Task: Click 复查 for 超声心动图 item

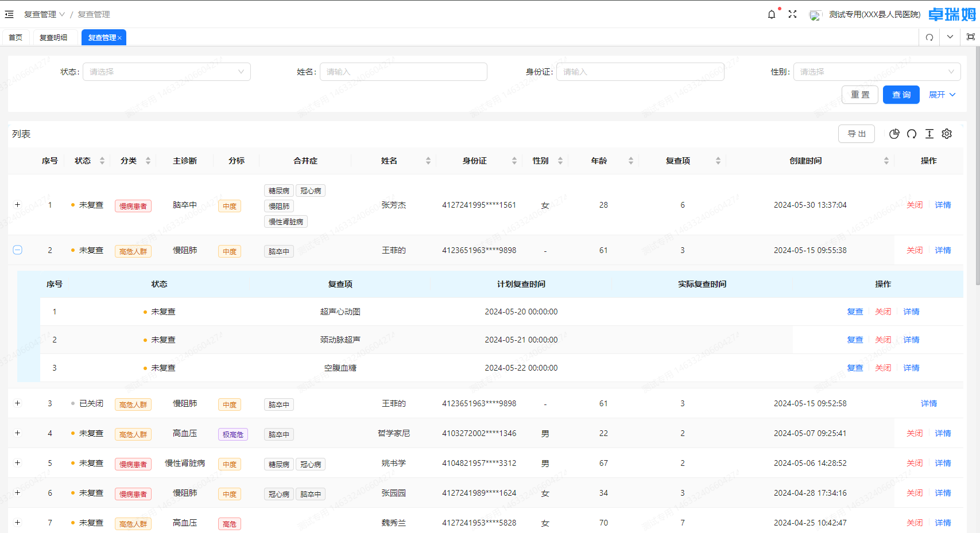Action: tap(855, 312)
